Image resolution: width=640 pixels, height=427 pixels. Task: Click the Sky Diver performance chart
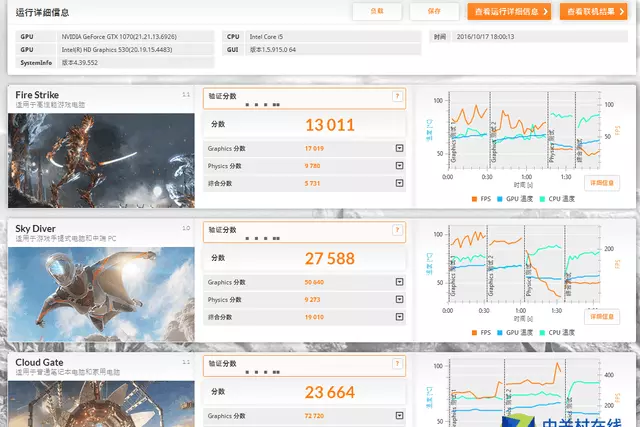coord(524,264)
